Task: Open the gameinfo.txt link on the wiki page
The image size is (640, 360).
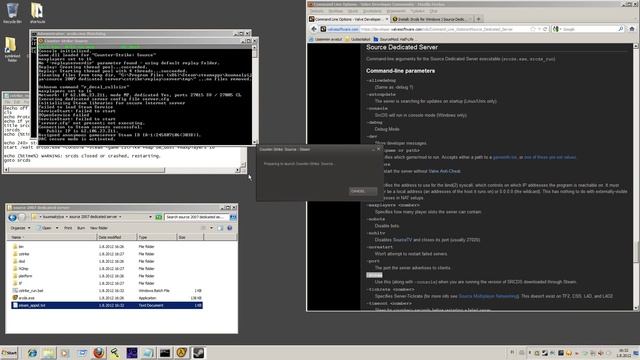Action: 504,157
